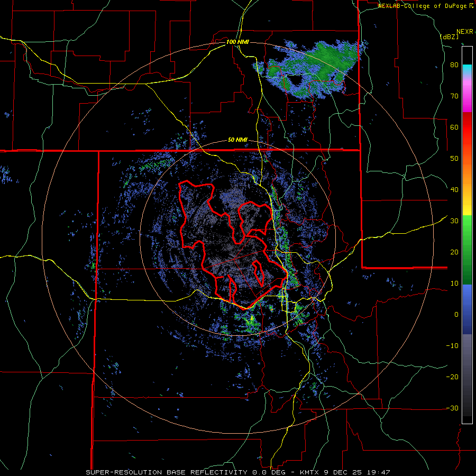This screenshot has height=476, width=476.
Task: Click the 100 NMI range ring label
Action: pos(237,42)
